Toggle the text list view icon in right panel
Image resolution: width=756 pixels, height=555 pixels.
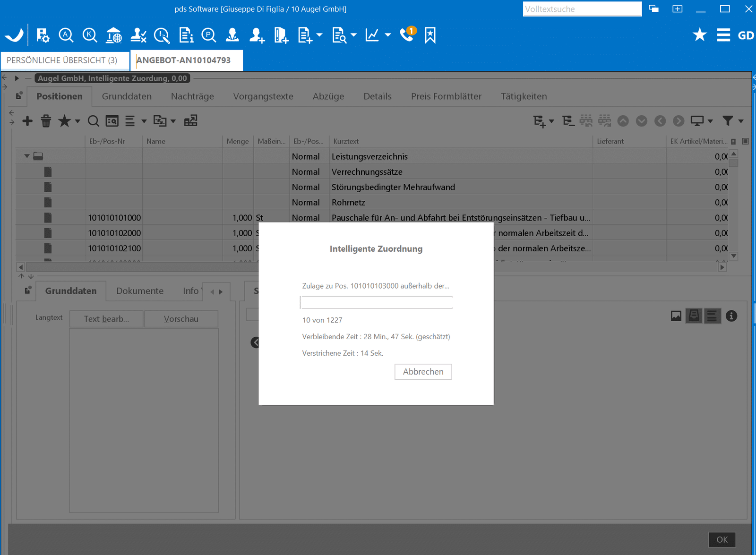(x=712, y=316)
